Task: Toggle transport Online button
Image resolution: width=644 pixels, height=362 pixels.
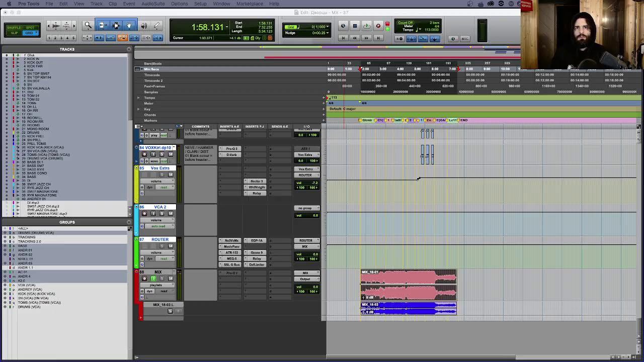Action: 343,26
